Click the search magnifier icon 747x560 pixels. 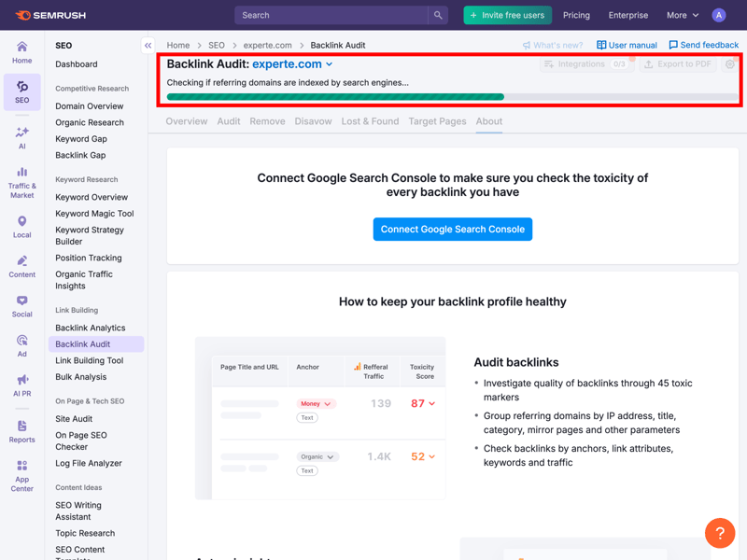point(437,15)
